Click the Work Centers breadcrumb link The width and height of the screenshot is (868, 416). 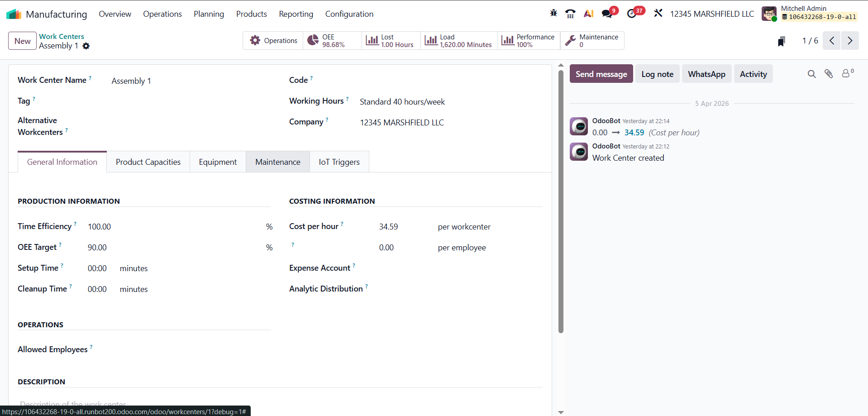[x=62, y=36]
